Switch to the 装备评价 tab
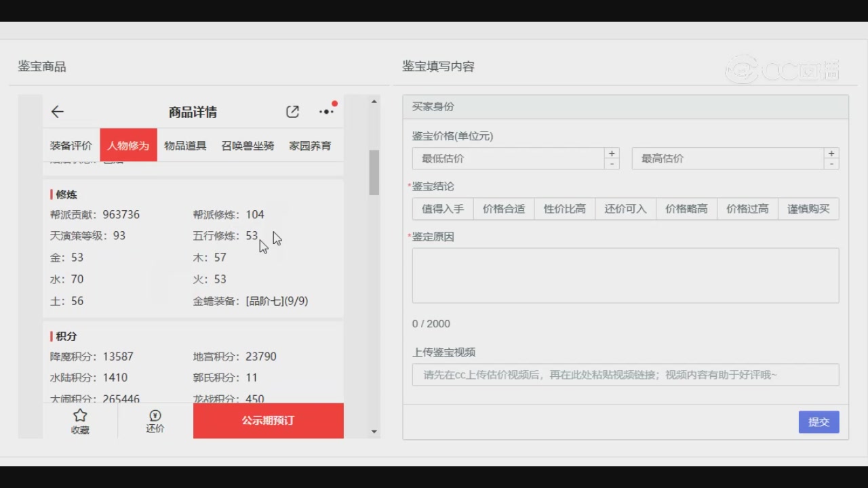The image size is (868, 488). (x=71, y=146)
